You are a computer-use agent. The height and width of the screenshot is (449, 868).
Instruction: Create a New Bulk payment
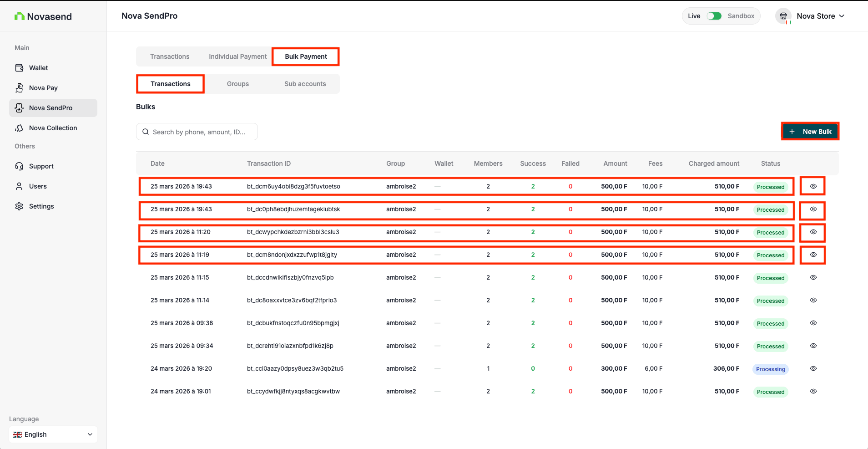pyautogui.click(x=810, y=131)
